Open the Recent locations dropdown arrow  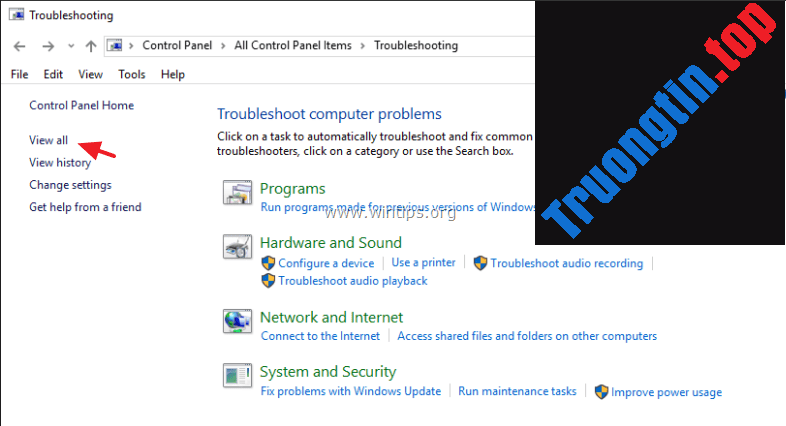pyautogui.click(x=70, y=46)
